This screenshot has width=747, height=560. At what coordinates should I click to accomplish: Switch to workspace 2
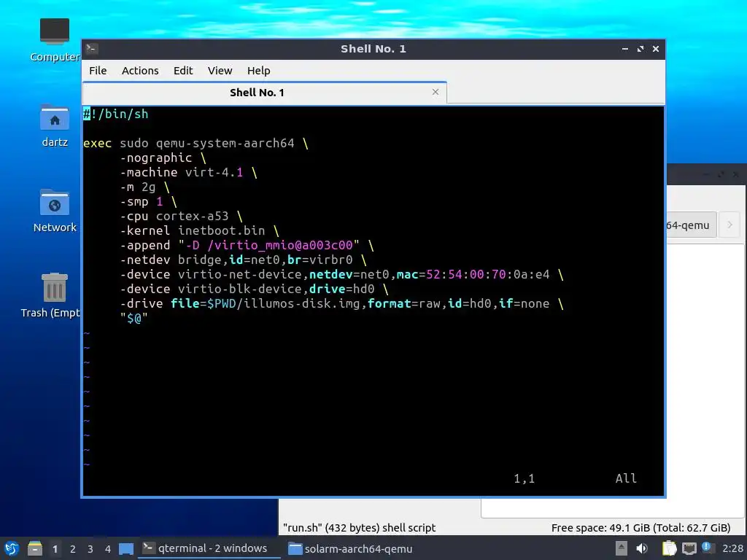coord(72,549)
